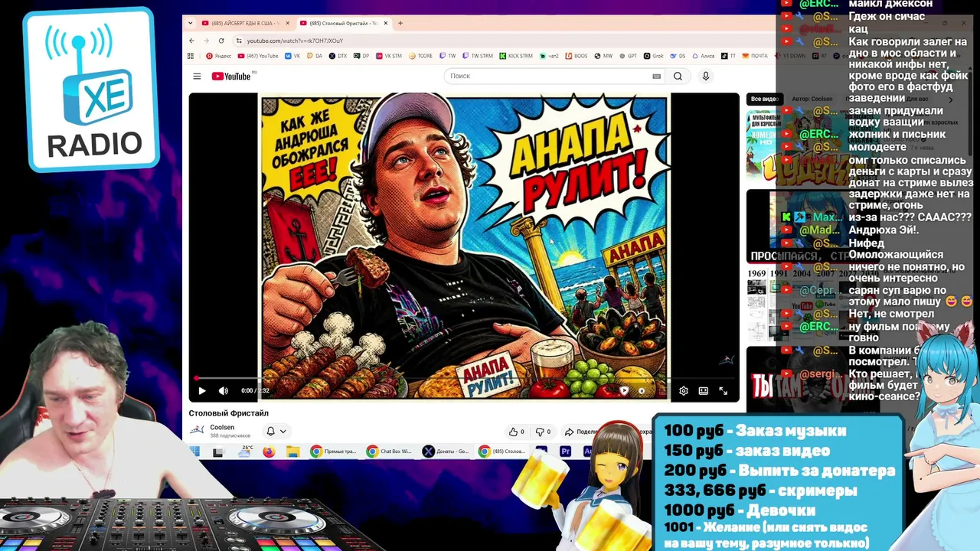This screenshot has width=980, height=551.
Task: Enter fullscreen mode in the video player
Action: click(x=723, y=390)
